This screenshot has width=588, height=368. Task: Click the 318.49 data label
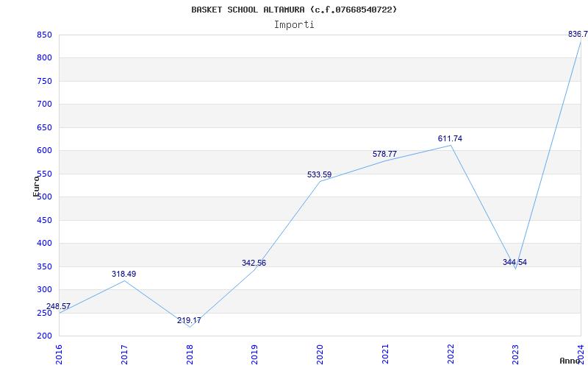[x=123, y=274]
